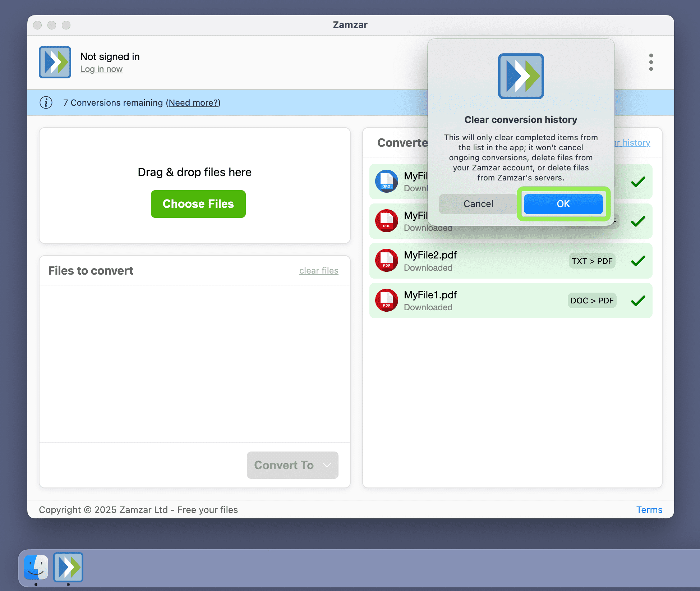700x591 pixels.
Task: Click the blue JPG file icon in Converted list
Action: 386,182
